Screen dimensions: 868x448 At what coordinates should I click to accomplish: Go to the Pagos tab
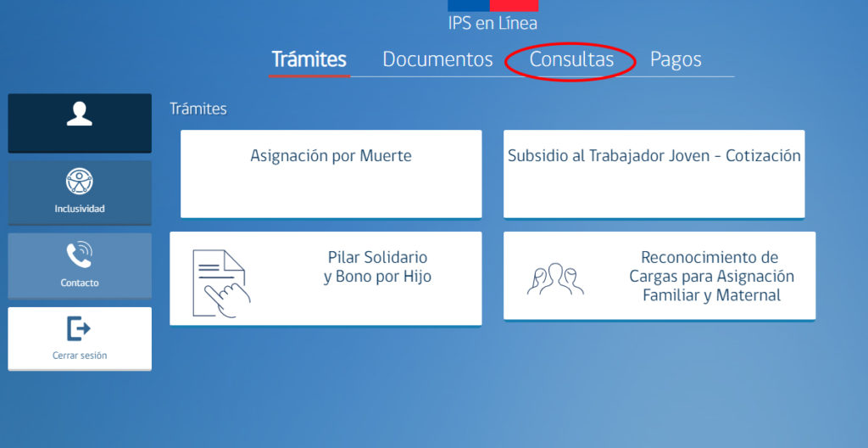(x=676, y=59)
